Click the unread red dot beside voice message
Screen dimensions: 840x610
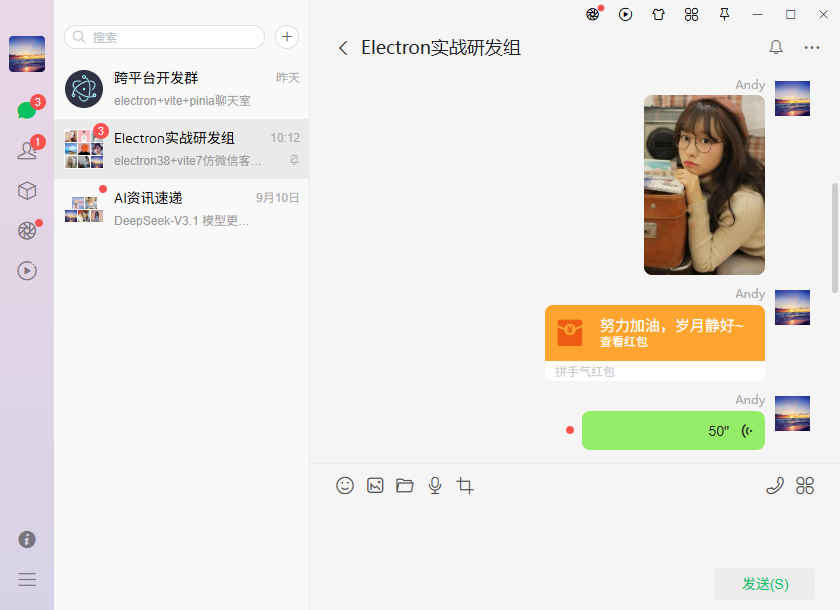coord(570,430)
